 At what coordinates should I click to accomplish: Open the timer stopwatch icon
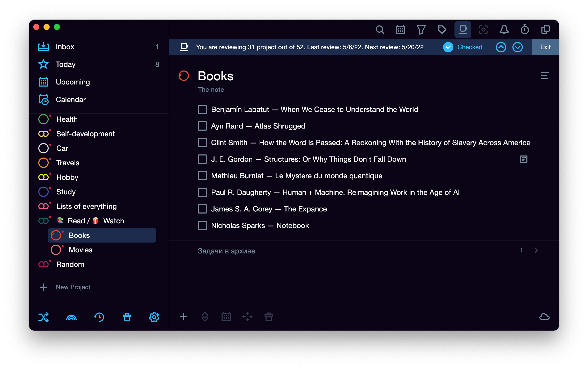point(525,30)
